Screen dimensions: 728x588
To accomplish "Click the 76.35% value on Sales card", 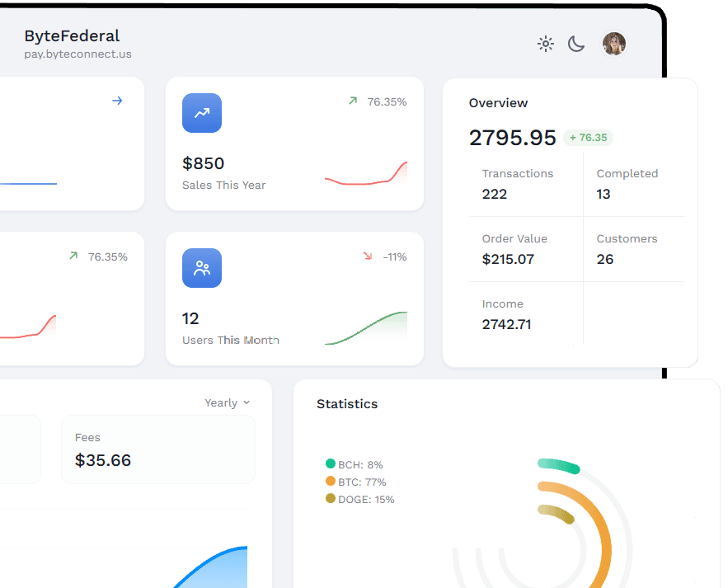I will pos(387,101).
